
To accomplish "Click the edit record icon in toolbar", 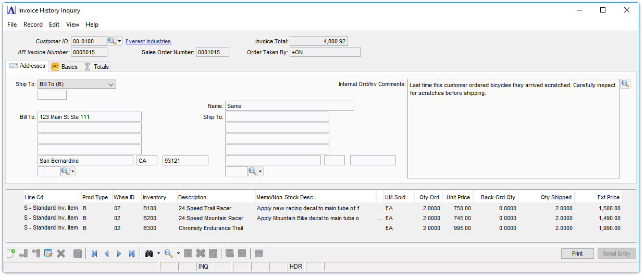I will [48, 254].
